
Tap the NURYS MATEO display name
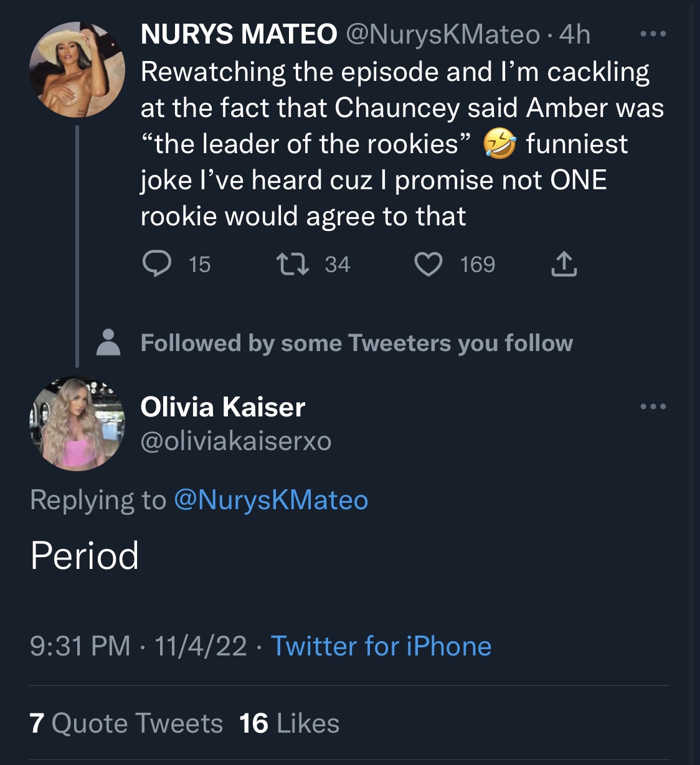point(239,34)
